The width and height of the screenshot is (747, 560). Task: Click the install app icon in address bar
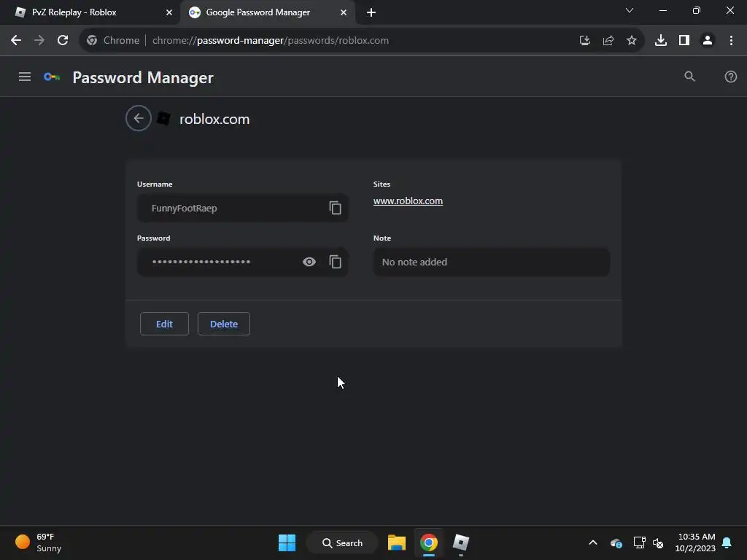pyautogui.click(x=584, y=41)
